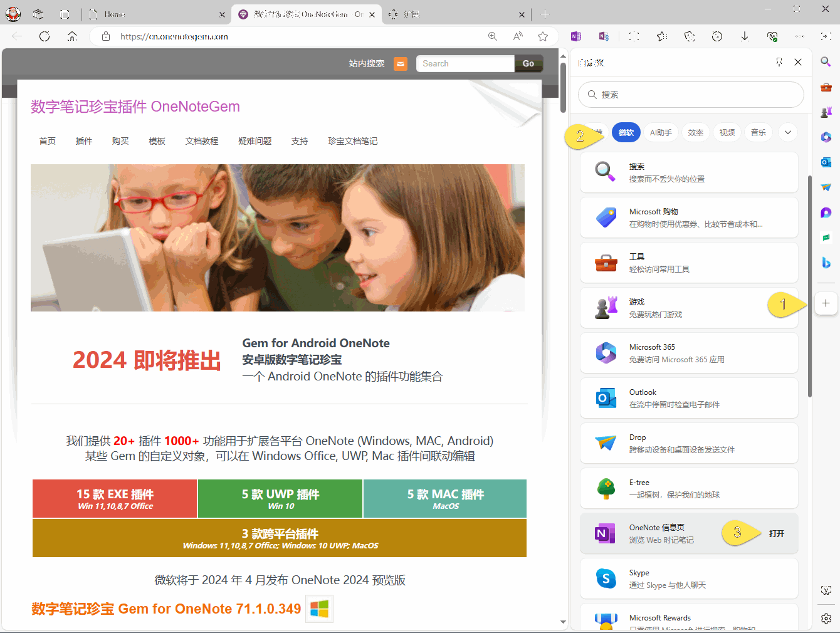Pin the sidebar pane with pin icon
This screenshot has height=633, width=840.
[x=779, y=62]
